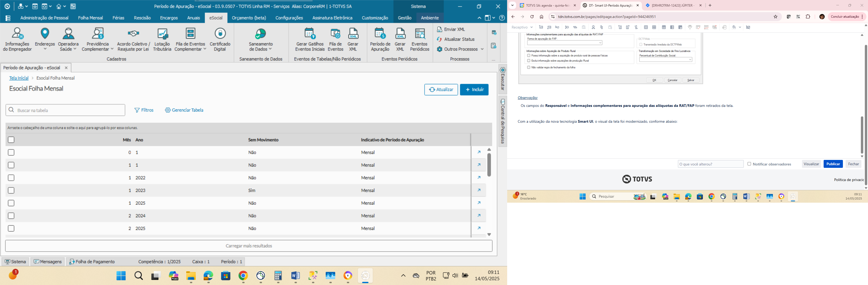Tick checkbox for the 2022 row
868x285 pixels.
pyautogui.click(x=11, y=178)
